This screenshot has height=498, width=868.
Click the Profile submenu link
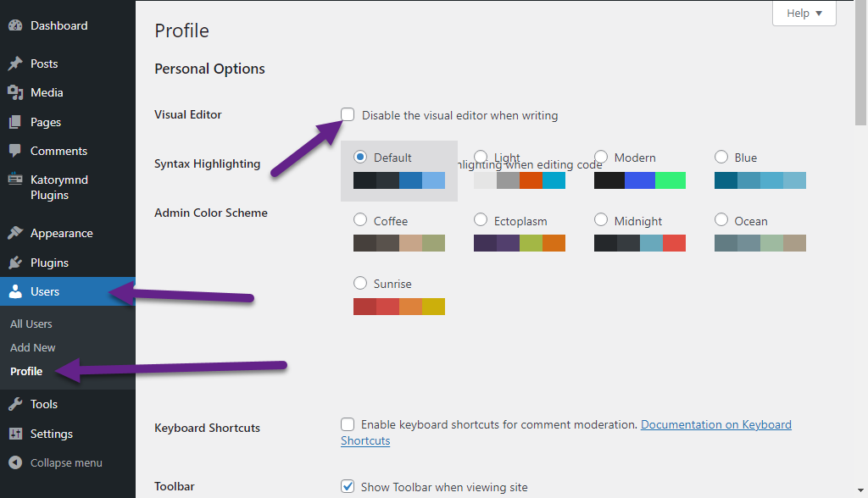tap(26, 371)
